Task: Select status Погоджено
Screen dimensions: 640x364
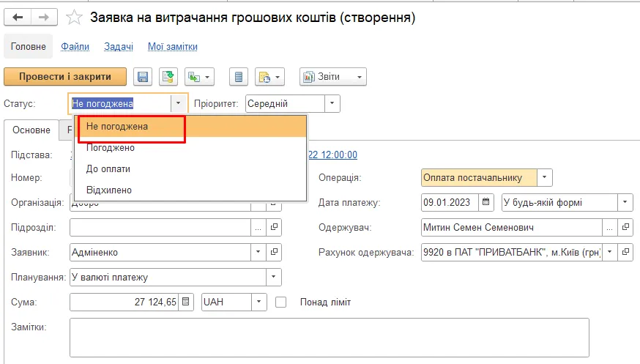Action: click(x=190, y=148)
